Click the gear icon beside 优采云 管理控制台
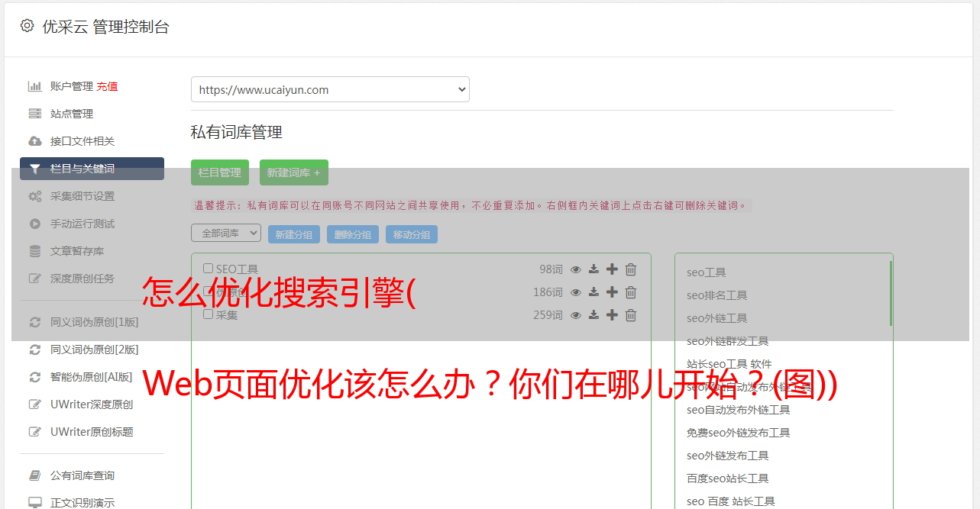 pyautogui.click(x=27, y=26)
